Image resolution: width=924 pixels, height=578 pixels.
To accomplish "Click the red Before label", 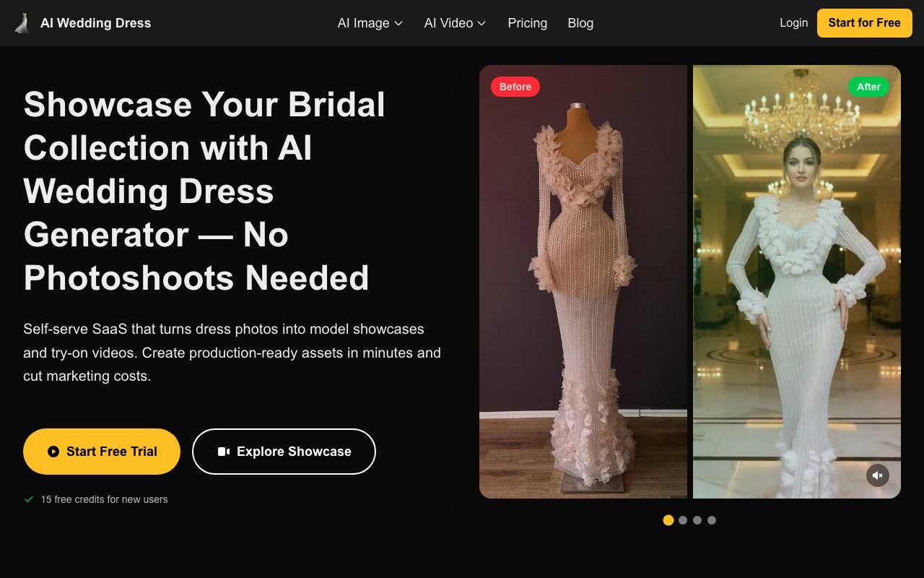I will [515, 87].
